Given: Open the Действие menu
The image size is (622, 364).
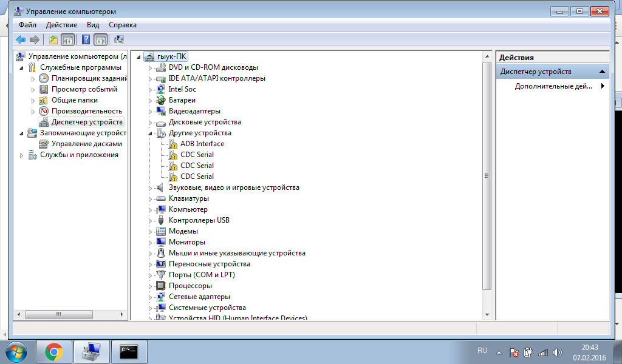Looking at the screenshot, I should pyautogui.click(x=60, y=25).
